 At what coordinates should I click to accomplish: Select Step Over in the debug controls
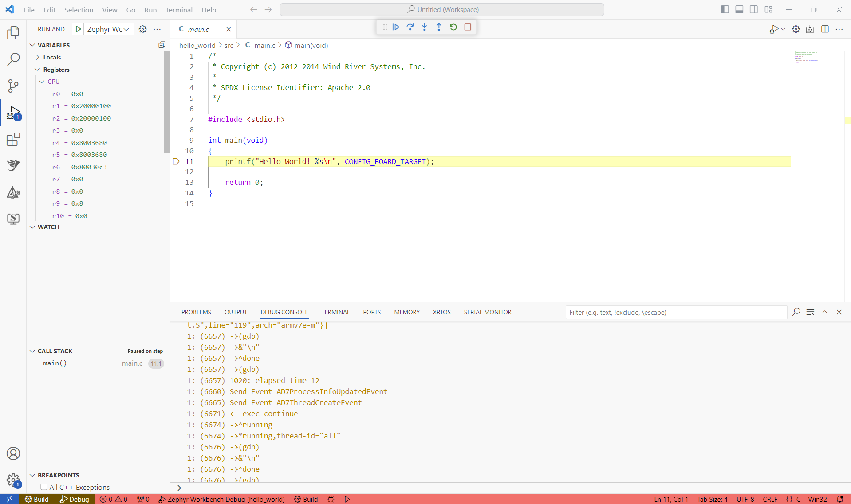click(410, 27)
